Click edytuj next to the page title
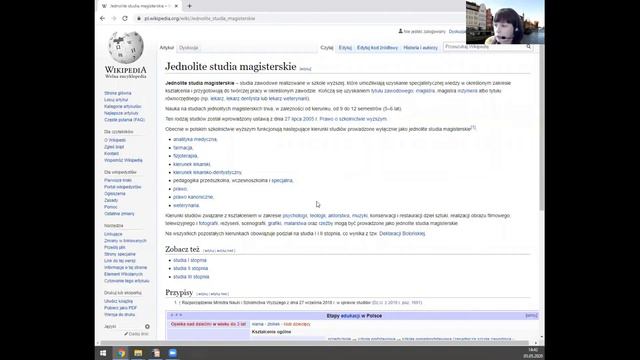This screenshot has height=360, width=640. point(305,69)
